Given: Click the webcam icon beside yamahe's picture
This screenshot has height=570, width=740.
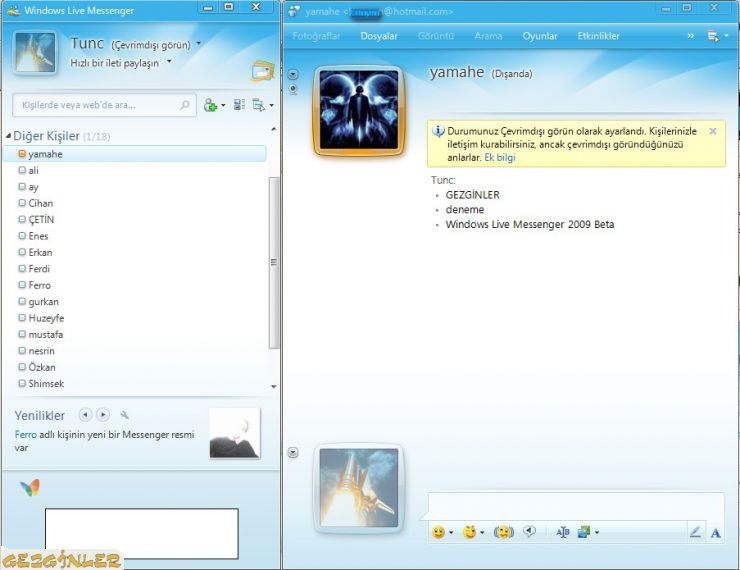Looking at the screenshot, I should [293, 90].
